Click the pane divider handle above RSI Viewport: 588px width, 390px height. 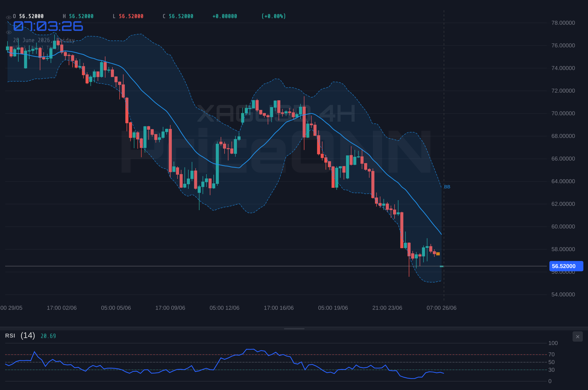click(294, 329)
